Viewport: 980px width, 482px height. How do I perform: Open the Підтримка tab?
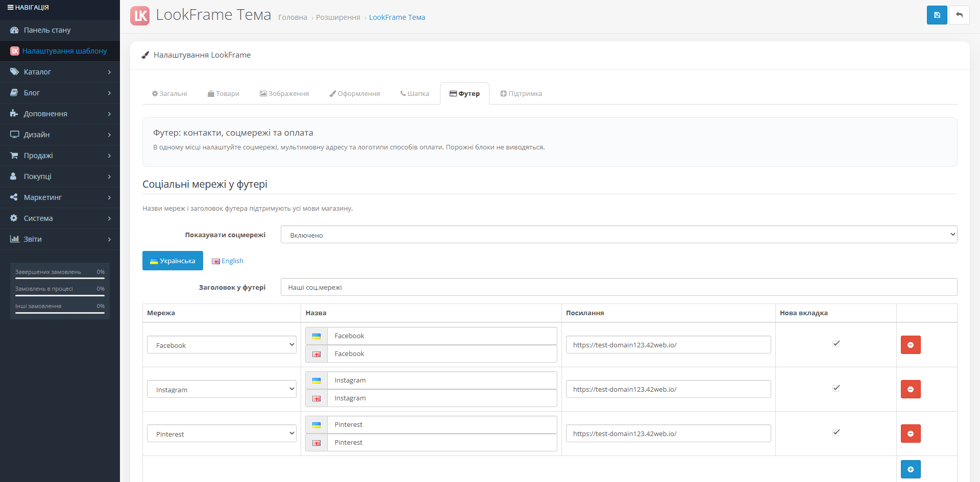tap(521, 93)
